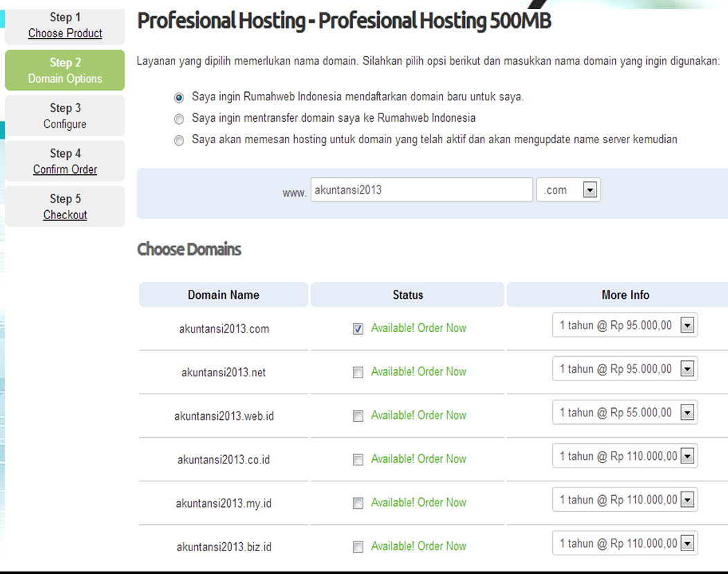Check the akuntansi2013.web.id checkbox

point(358,416)
